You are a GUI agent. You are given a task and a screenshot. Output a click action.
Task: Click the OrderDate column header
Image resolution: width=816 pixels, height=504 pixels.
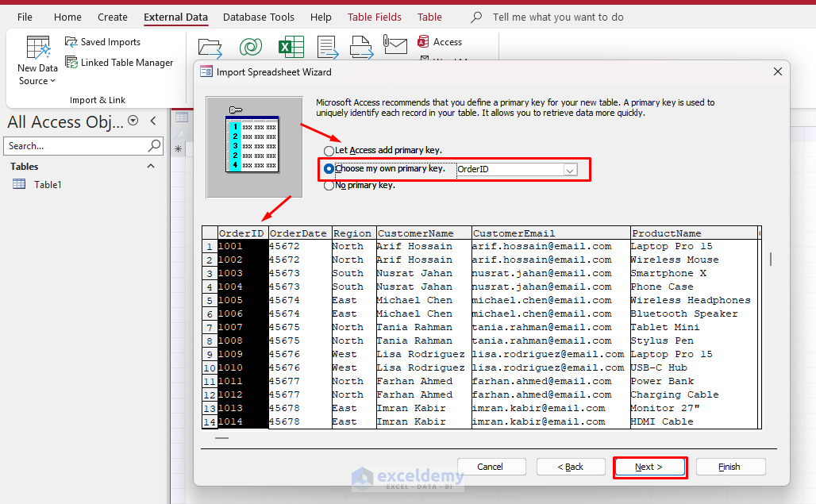pos(299,233)
